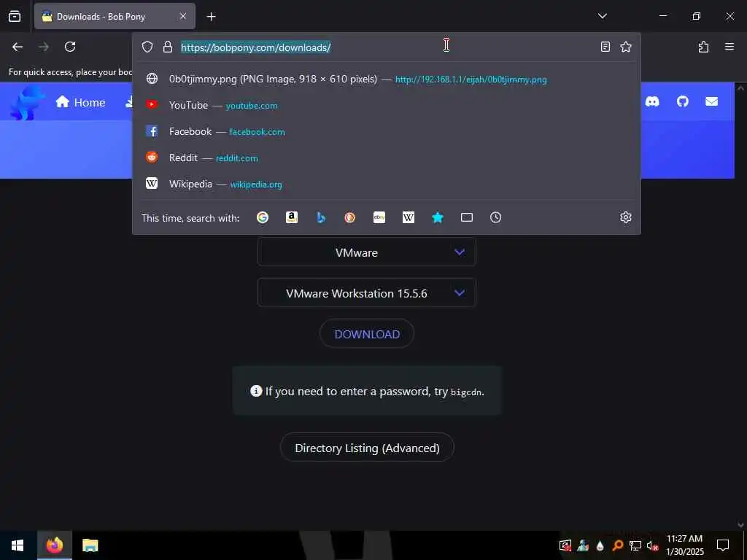Go to the Home nav link
Viewport: 747px width, 560px height.
click(x=80, y=102)
